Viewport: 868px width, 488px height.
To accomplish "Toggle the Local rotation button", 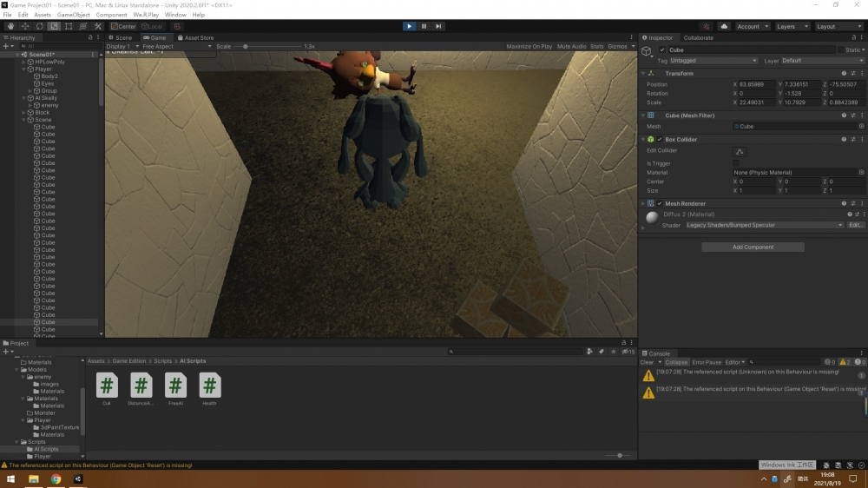I will coord(152,26).
